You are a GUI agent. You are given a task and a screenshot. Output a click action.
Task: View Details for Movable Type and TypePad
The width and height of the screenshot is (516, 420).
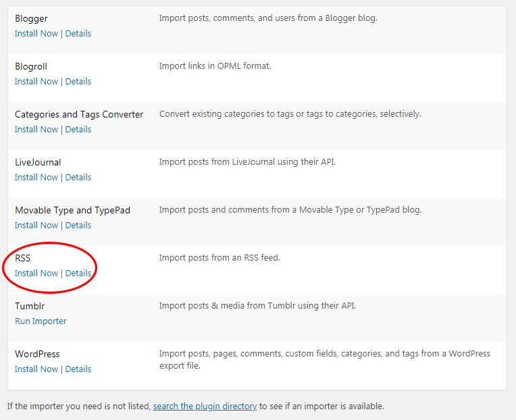coord(78,226)
